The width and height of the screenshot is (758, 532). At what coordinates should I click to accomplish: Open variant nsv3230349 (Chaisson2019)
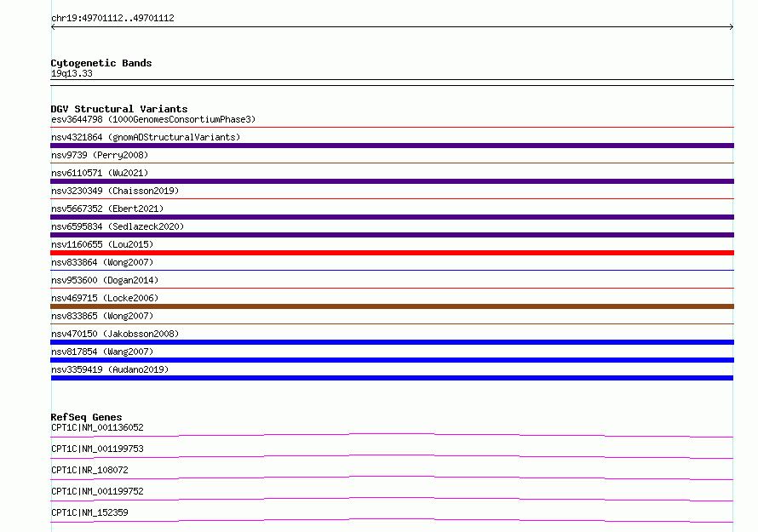point(115,191)
